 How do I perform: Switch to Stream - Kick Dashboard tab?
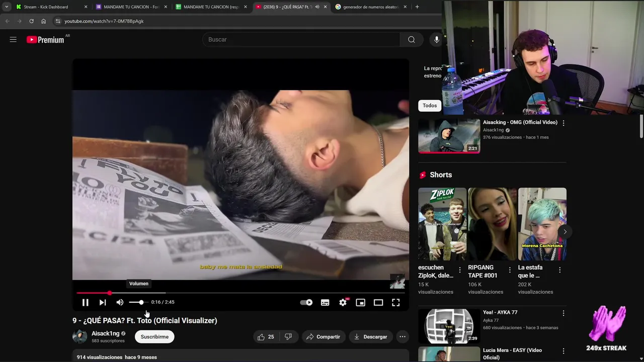pos(45,7)
